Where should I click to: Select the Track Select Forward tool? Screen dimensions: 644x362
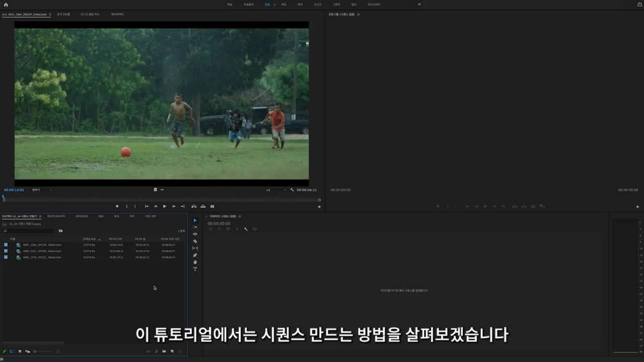tap(195, 227)
